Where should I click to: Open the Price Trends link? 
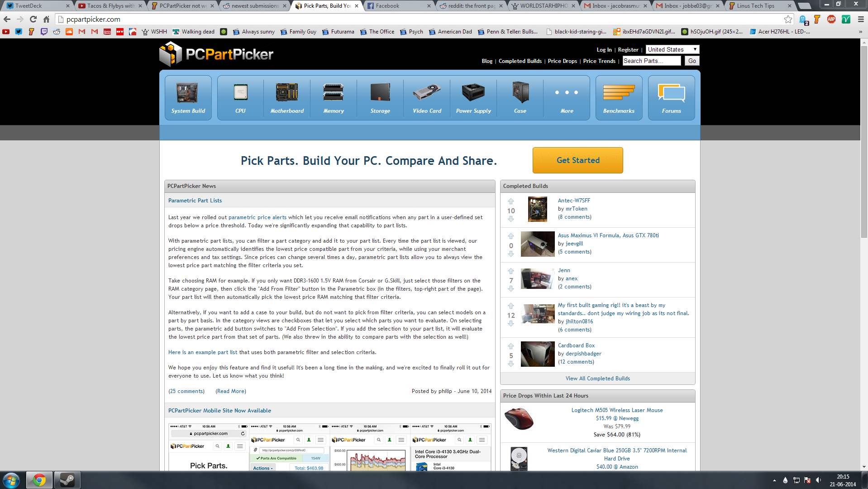(x=599, y=61)
